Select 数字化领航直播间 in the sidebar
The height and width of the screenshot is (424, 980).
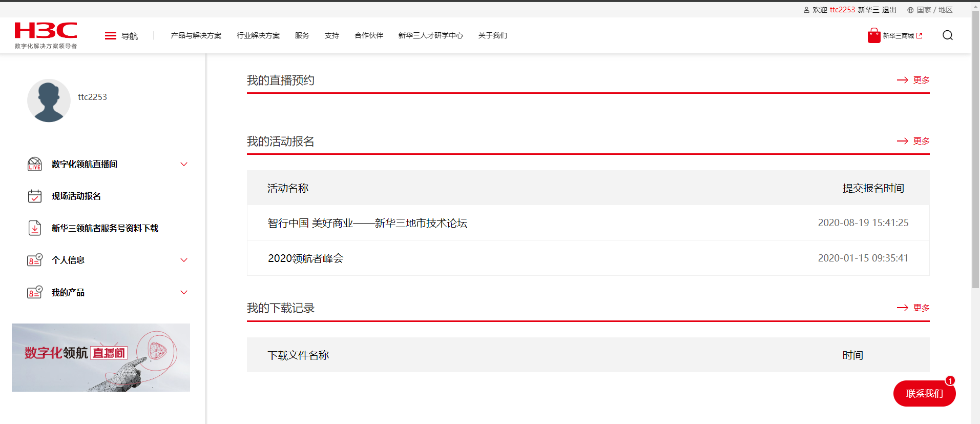85,164
